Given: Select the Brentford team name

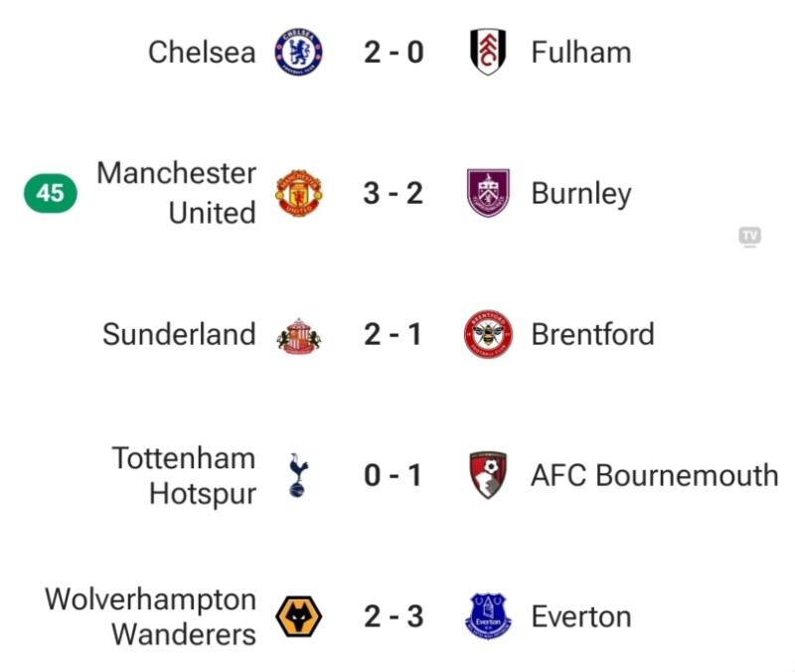Looking at the screenshot, I should coord(592,335).
